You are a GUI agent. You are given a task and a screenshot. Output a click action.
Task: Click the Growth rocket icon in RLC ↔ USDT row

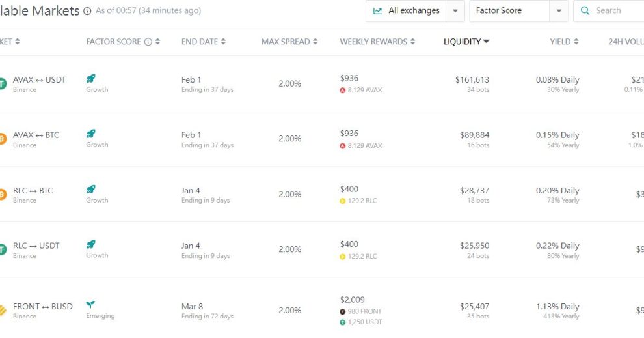click(x=91, y=244)
